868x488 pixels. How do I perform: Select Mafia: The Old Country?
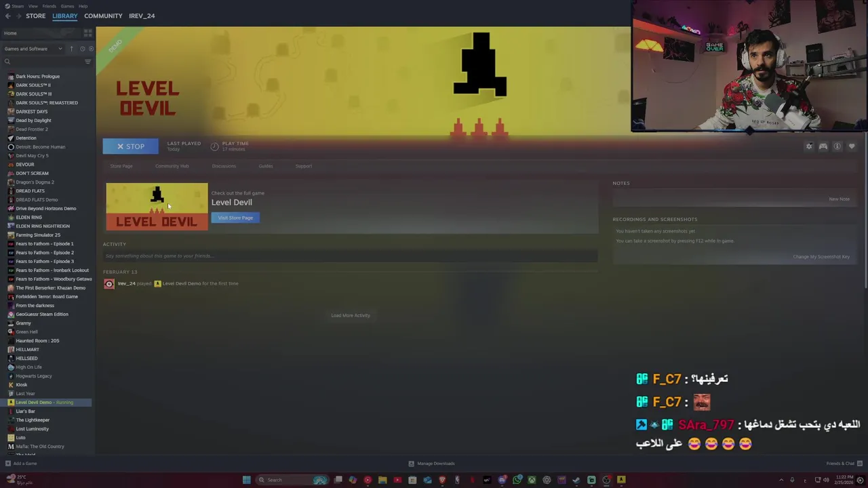tap(39, 447)
